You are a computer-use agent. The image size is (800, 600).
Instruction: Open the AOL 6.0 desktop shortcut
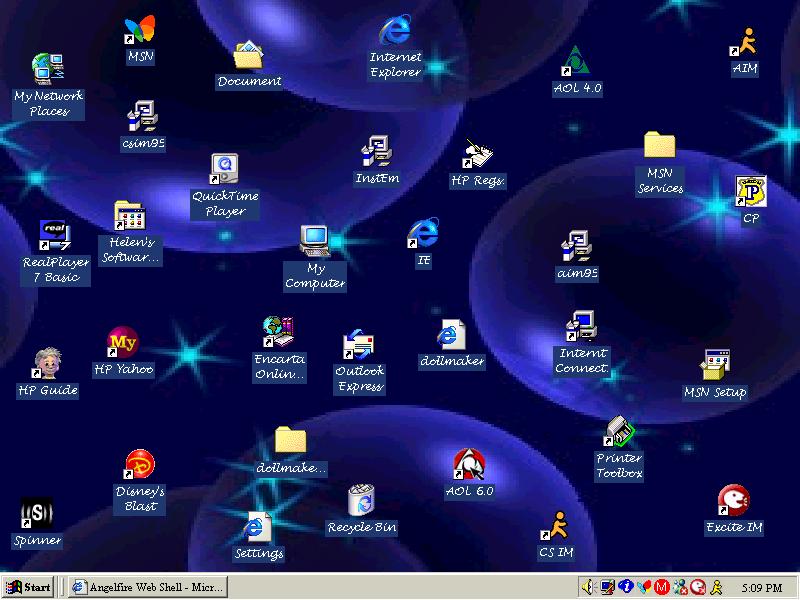[469, 465]
